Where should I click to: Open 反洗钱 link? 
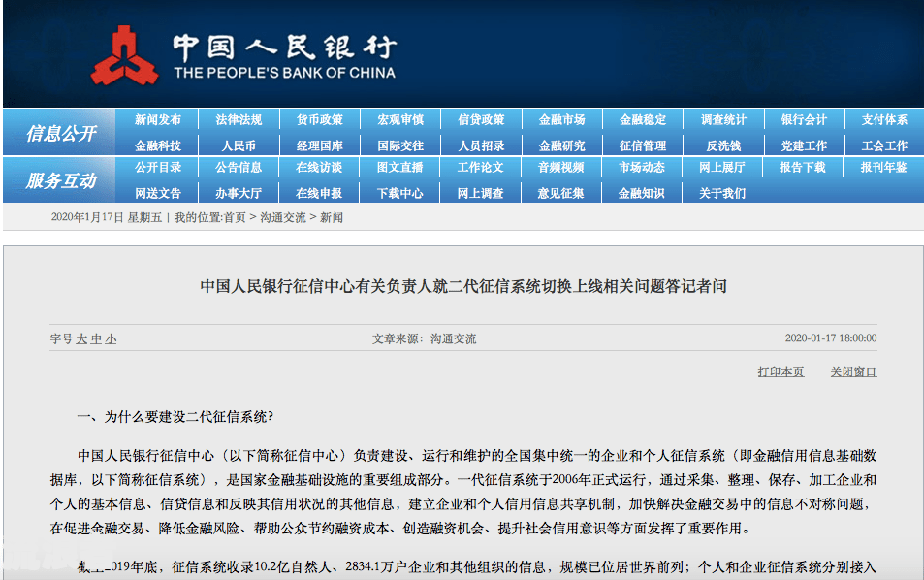point(723,145)
